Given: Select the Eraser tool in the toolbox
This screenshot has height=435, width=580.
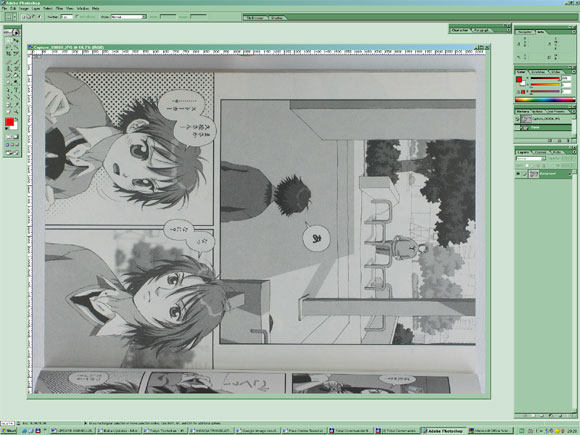Looking at the screenshot, I should point(9,75).
